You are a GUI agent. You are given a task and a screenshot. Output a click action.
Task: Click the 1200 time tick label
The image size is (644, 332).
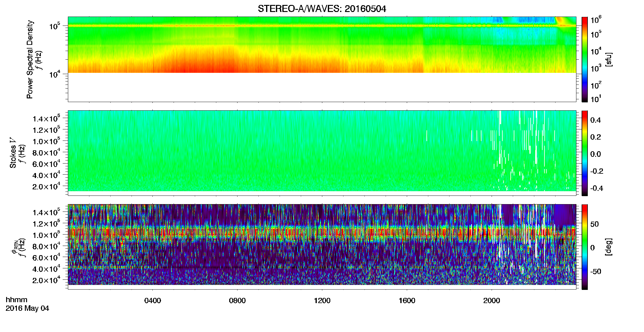point(322,301)
